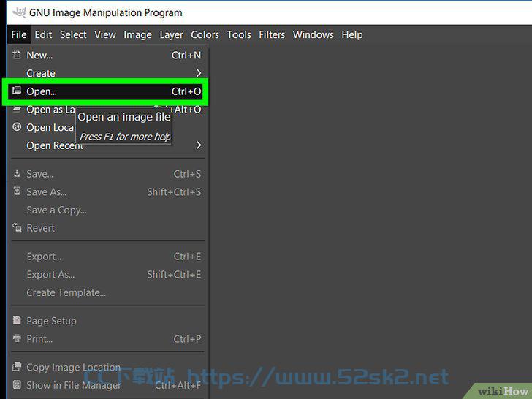The width and height of the screenshot is (532, 399).
Task: Open the Layer menu
Action: click(x=171, y=34)
